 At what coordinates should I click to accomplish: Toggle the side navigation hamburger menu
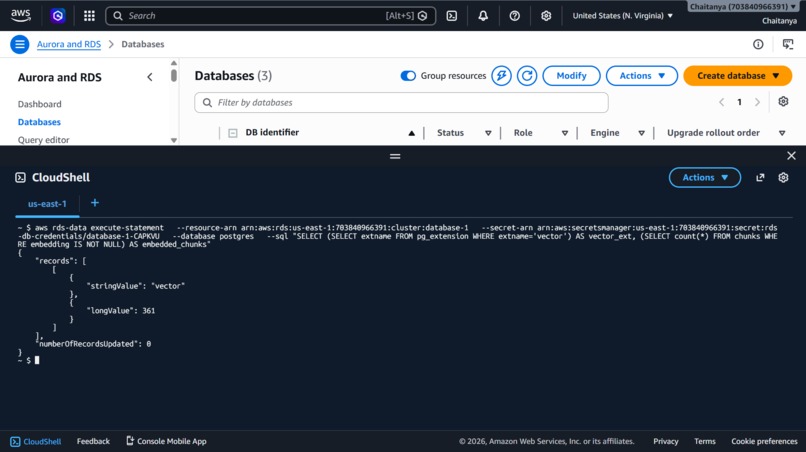[20, 44]
